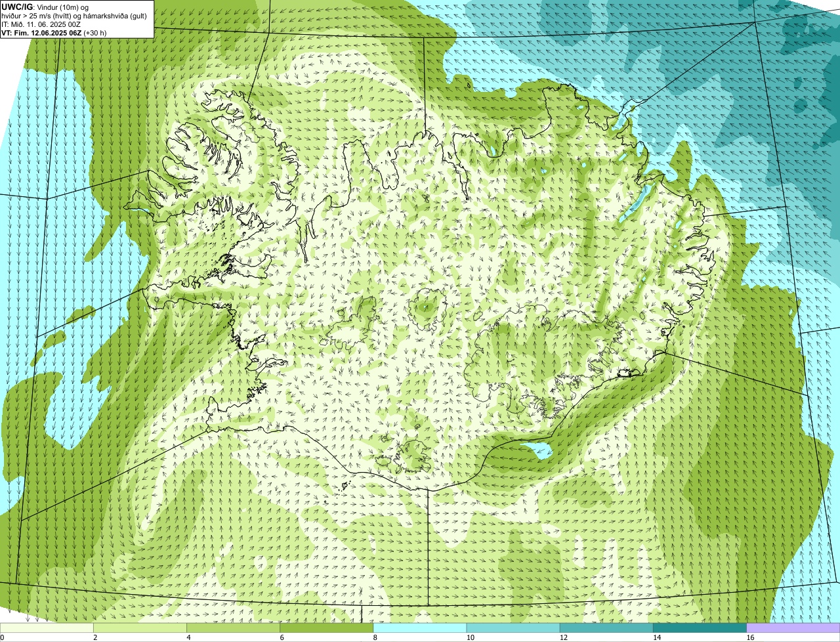
Task: Click the '6' label under the color scale
Action: (282, 637)
